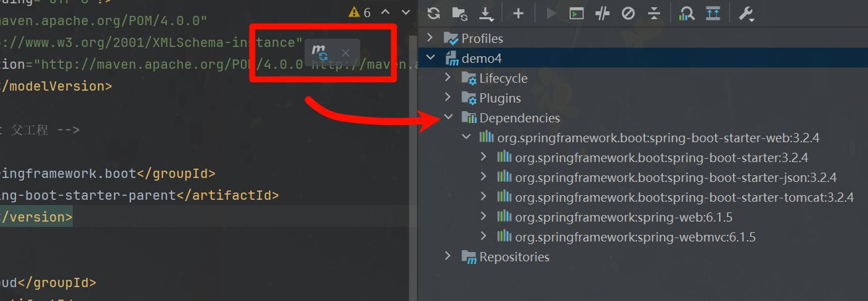Screen dimensions: 868x301
Task: Click the warning count indicator showing 6
Action: tap(360, 12)
